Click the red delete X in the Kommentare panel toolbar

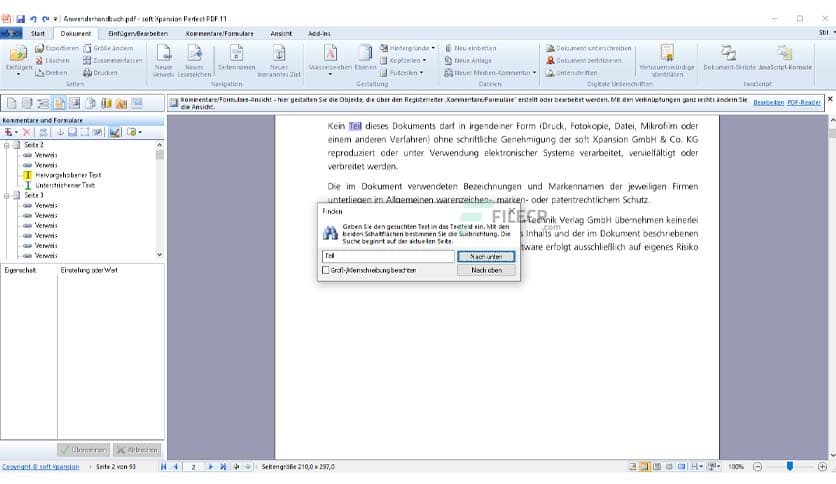[27, 132]
